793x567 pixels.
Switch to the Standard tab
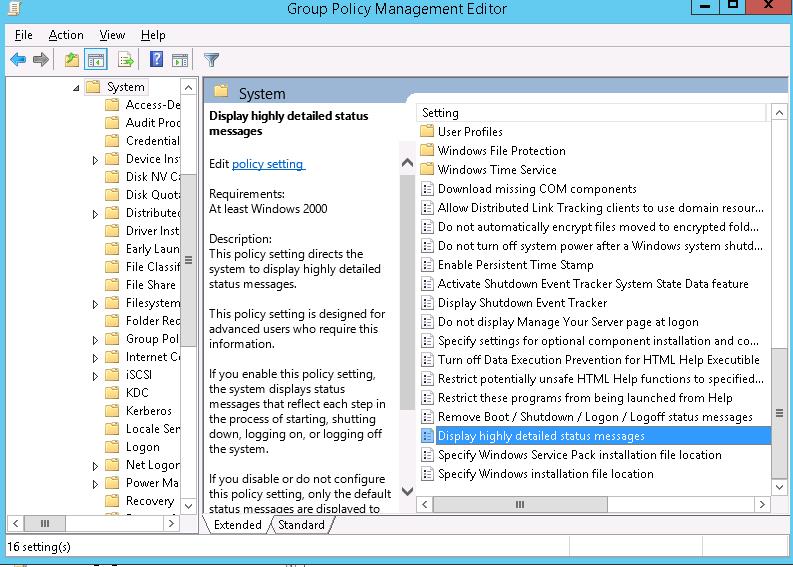tap(301, 525)
